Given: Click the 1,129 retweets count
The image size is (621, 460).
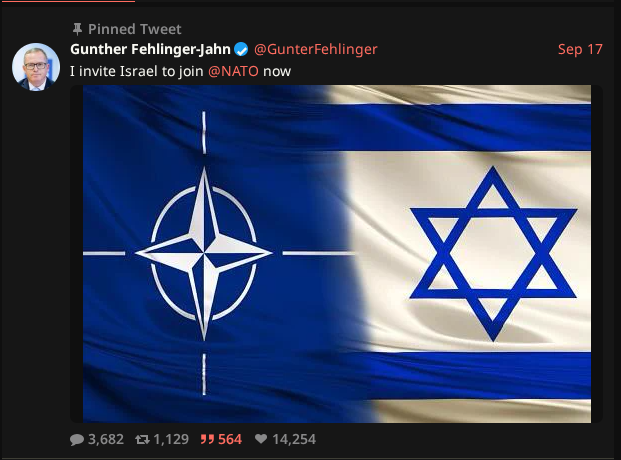Looking at the screenshot, I should [x=171, y=439].
